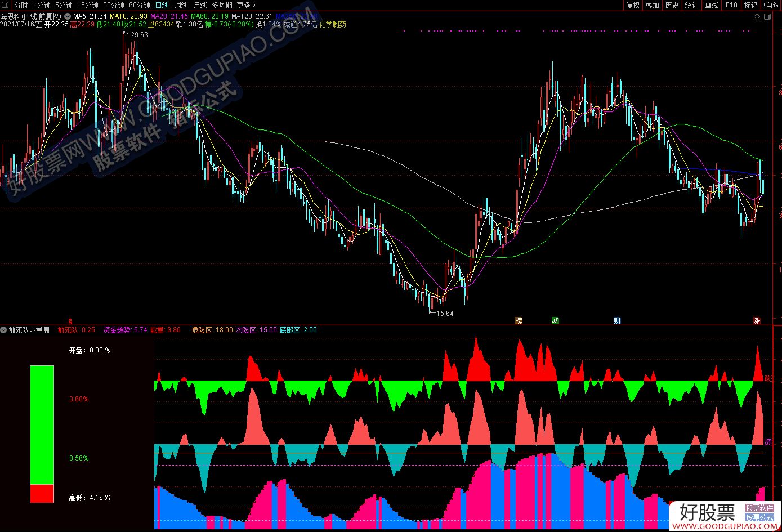782x532 pixels.
Task: Click the MA10: 20.93 value
Action: click(129, 16)
